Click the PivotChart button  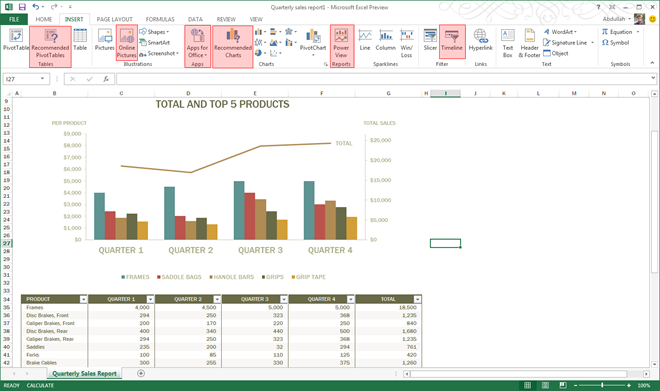coord(313,42)
